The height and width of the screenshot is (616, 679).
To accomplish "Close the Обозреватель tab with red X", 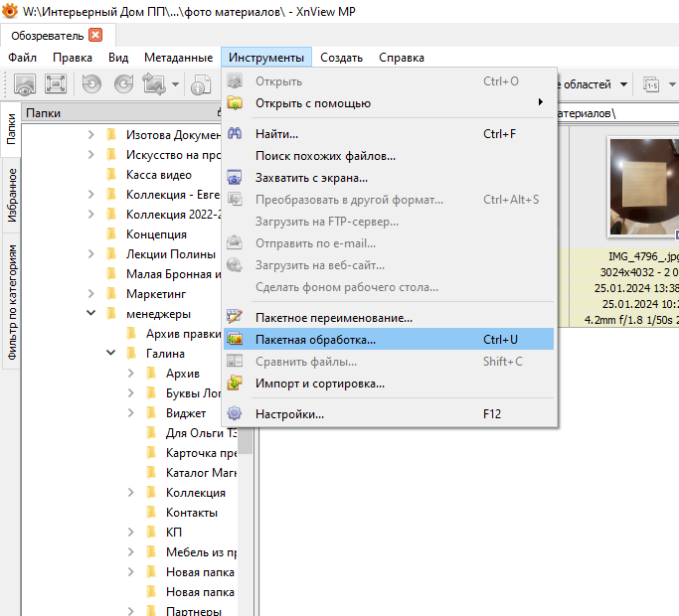I will (95, 35).
